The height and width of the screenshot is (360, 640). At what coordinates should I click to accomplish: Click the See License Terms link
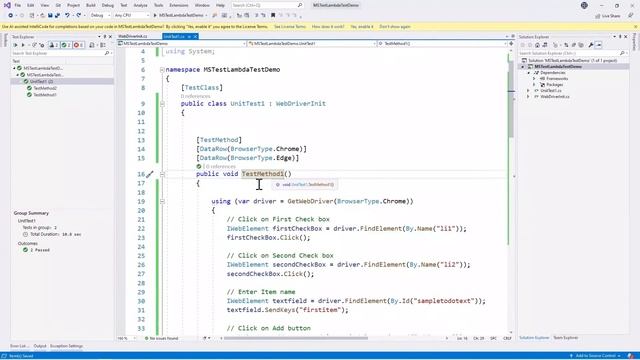pyautogui.click(x=289, y=27)
